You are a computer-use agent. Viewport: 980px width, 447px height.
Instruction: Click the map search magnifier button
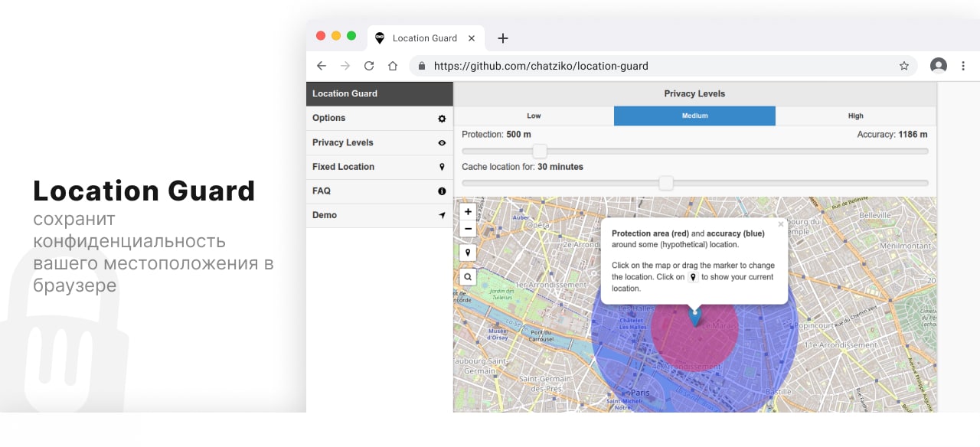click(468, 277)
